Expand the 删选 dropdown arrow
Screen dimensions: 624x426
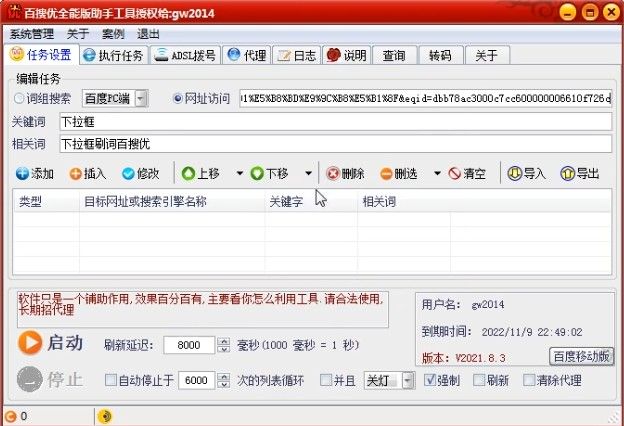[x=437, y=173]
